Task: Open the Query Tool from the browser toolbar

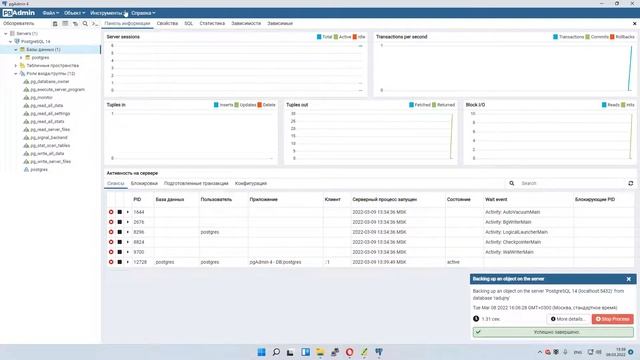Action: coord(55,24)
